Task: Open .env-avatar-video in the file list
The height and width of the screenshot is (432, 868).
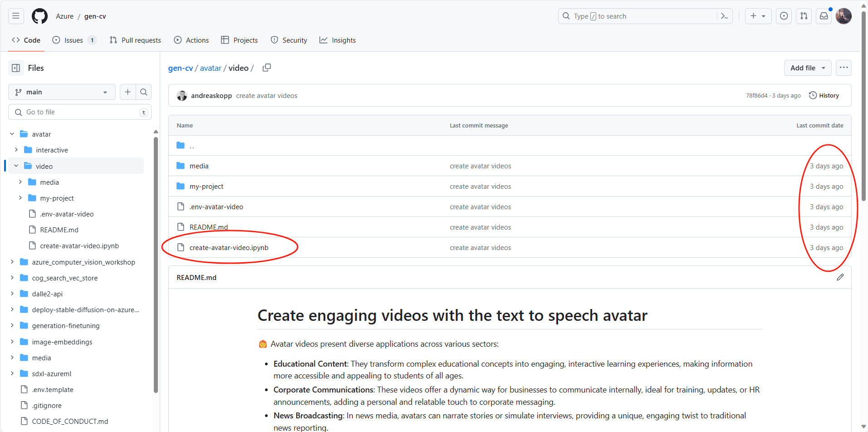Action: pos(216,207)
